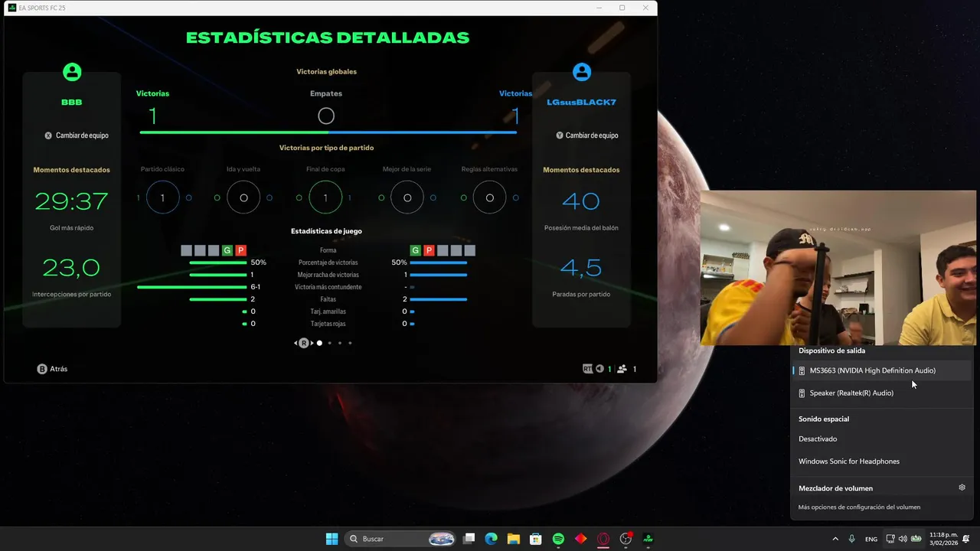Click the green G form box on LGsusBLACK7's side
980x551 pixels.
pos(416,250)
